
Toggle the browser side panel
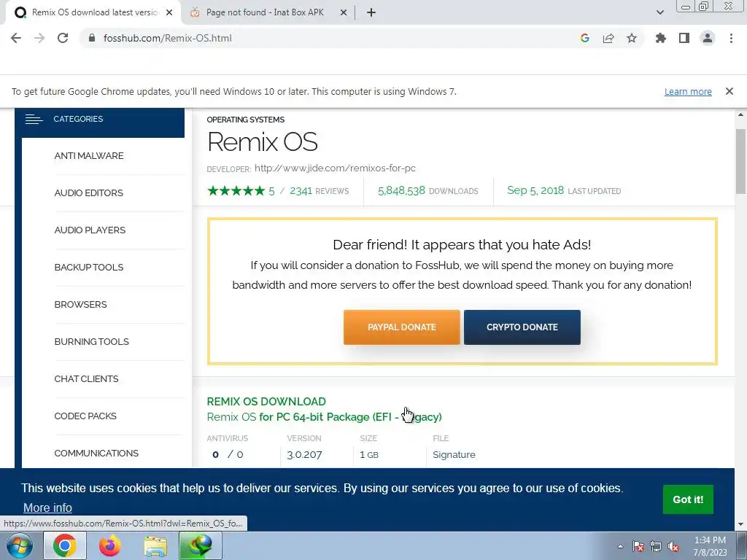click(x=684, y=38)
